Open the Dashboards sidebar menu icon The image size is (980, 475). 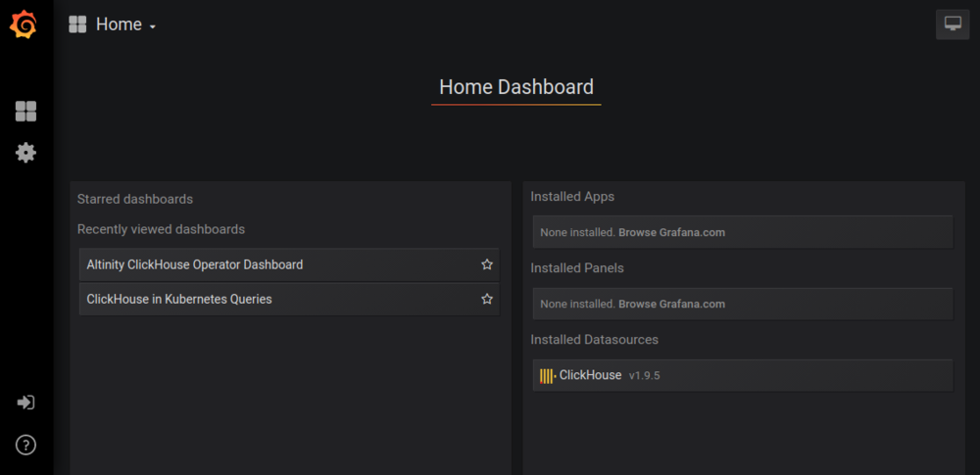pyautogui.click(x=25, y=112)
